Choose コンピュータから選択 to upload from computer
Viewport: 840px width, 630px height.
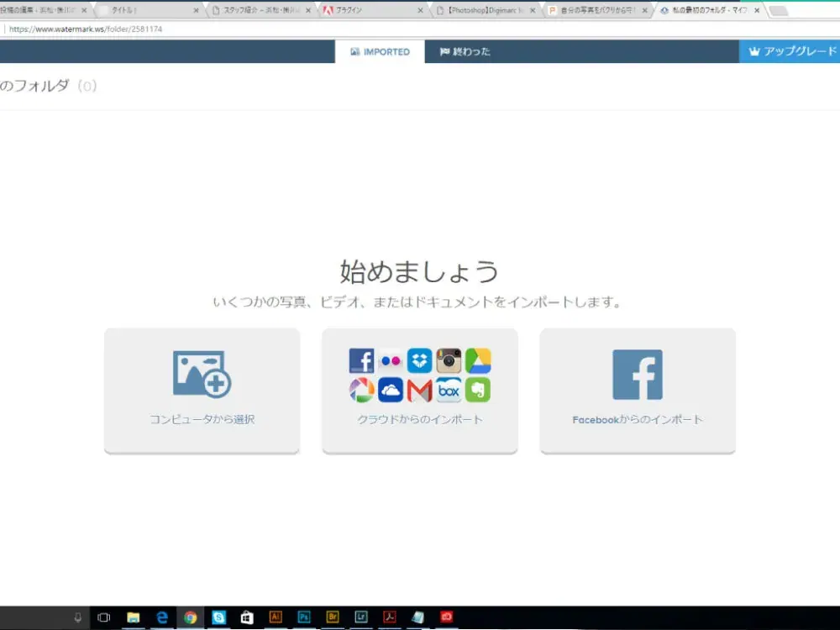[x=202, y=419]
